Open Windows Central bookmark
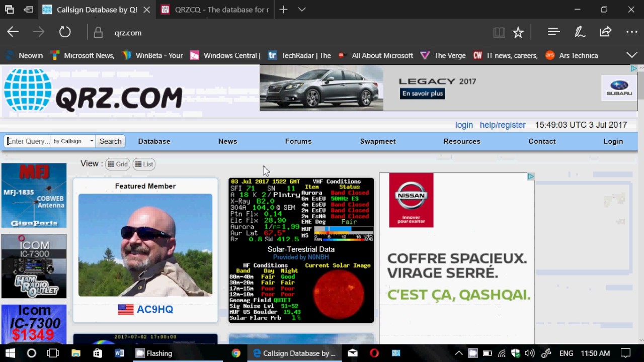The height and width of the screenshot is (362, 644). 225,55
